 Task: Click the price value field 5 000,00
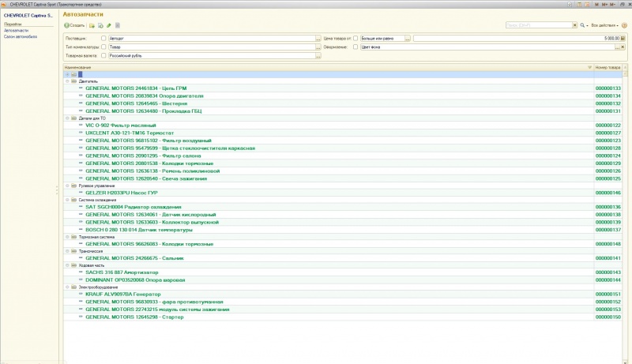517,38
